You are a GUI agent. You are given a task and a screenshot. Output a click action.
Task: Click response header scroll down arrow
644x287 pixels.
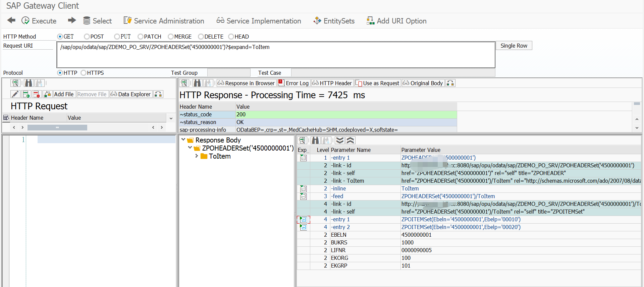[637, 128]
